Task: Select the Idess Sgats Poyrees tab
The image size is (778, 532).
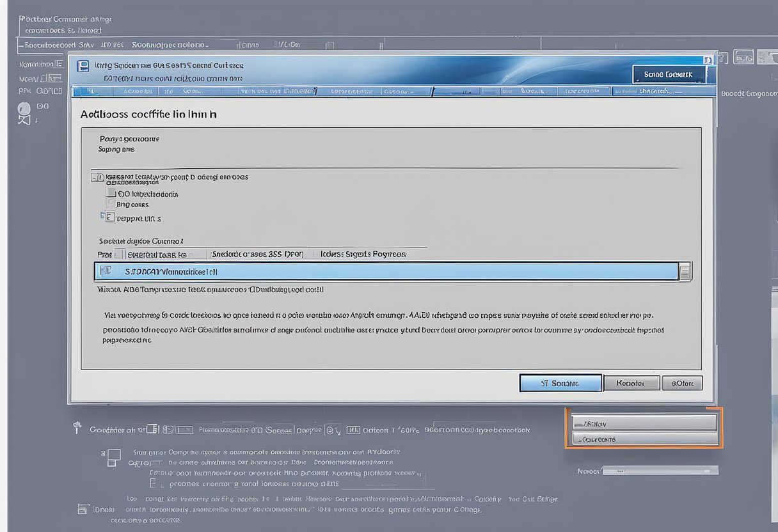Action: 363,254
